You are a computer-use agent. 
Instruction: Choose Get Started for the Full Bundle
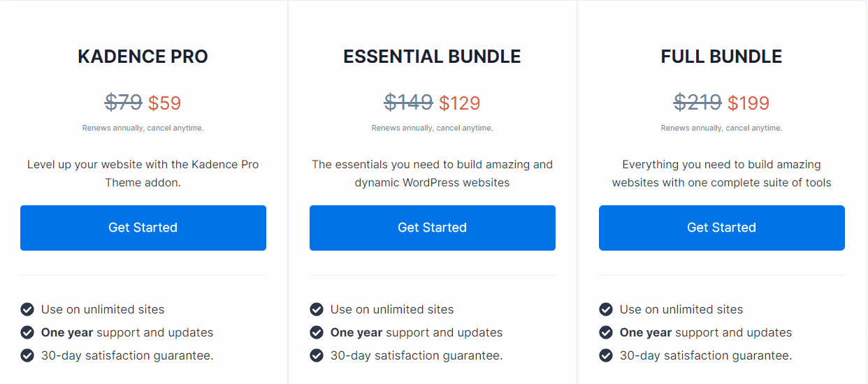click(x=721, y=228)
